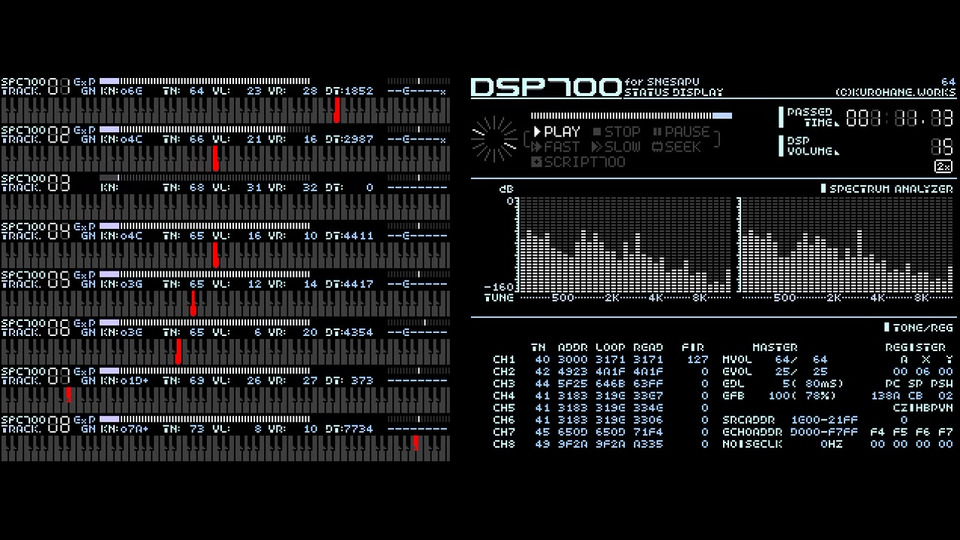This screenshot has width=960, height=540.
Task: Select the CH4 row in tone table
Action: tap(601, 396)
